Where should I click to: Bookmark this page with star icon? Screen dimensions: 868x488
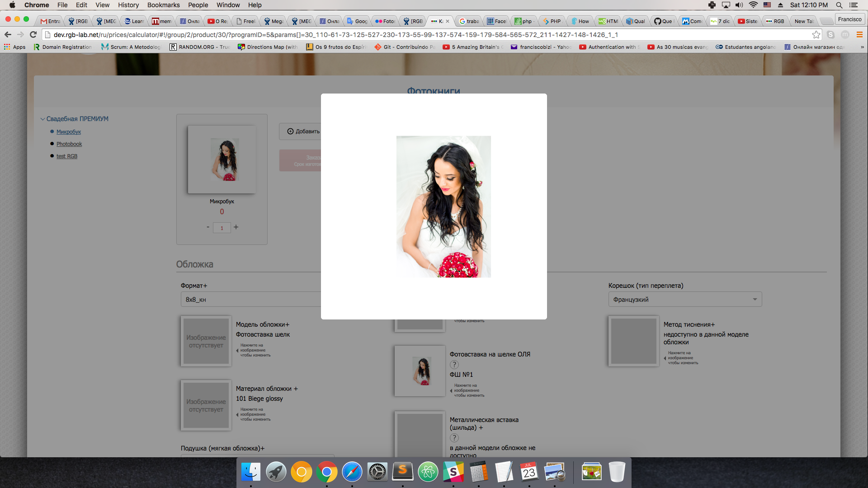point(816,35)
